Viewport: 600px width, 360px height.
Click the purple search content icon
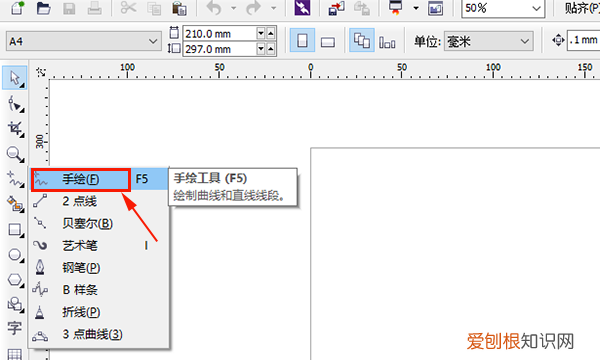click(x=302, y=8)
